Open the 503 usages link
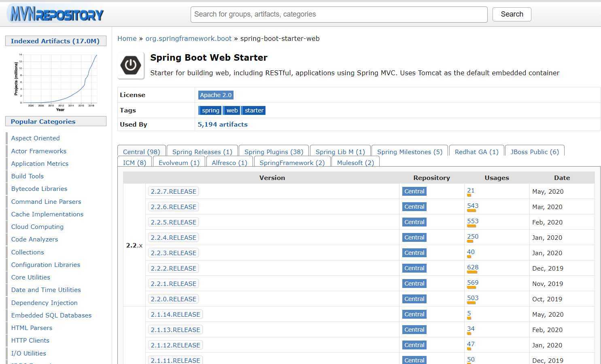The width and height of the screenshot is (601, 364). [x=473, y=298]
